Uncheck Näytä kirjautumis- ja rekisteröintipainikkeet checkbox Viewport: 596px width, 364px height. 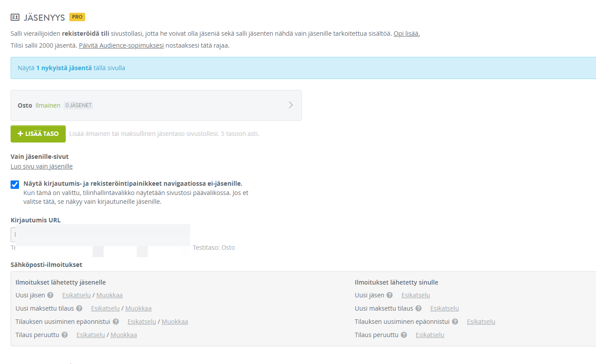point(15,184)
